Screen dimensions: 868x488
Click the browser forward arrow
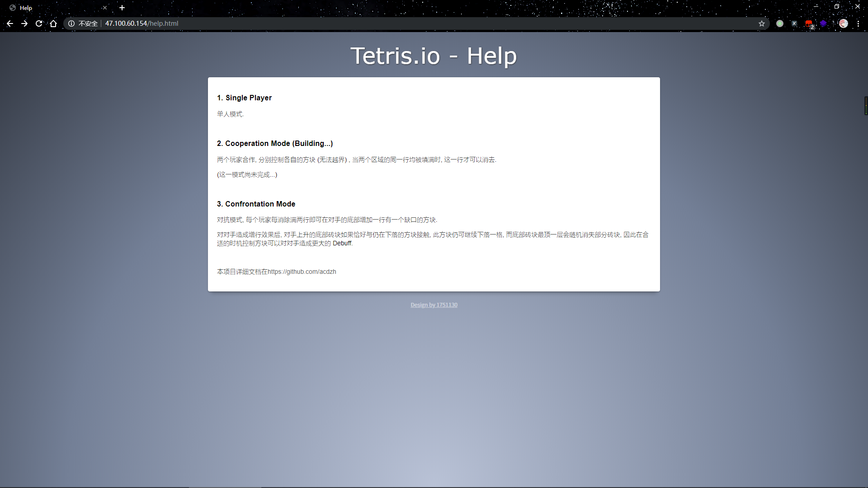point(24,23)
